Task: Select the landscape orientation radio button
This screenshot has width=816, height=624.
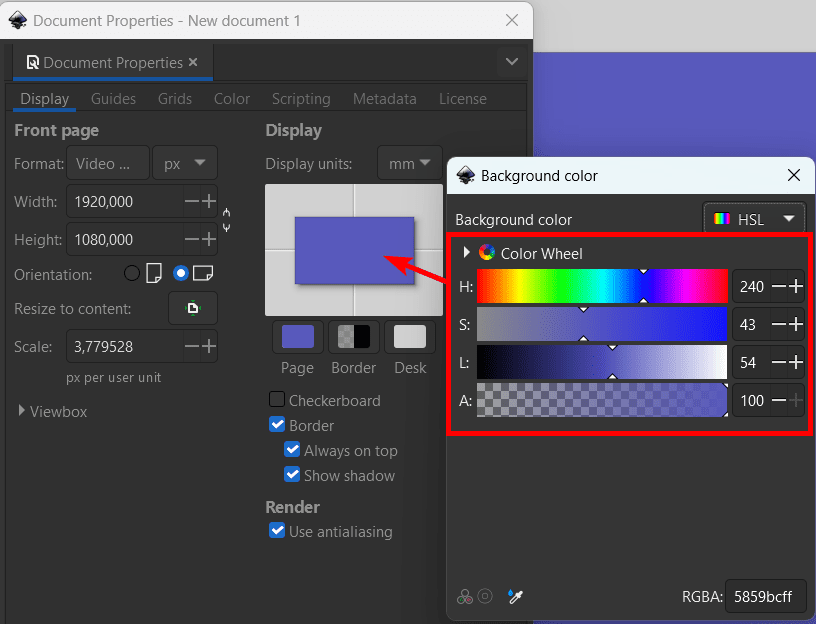Action: (x=181, y=273)
